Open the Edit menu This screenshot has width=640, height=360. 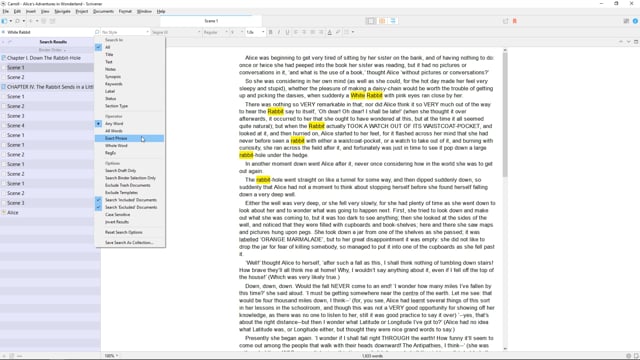tap(17, 11)
